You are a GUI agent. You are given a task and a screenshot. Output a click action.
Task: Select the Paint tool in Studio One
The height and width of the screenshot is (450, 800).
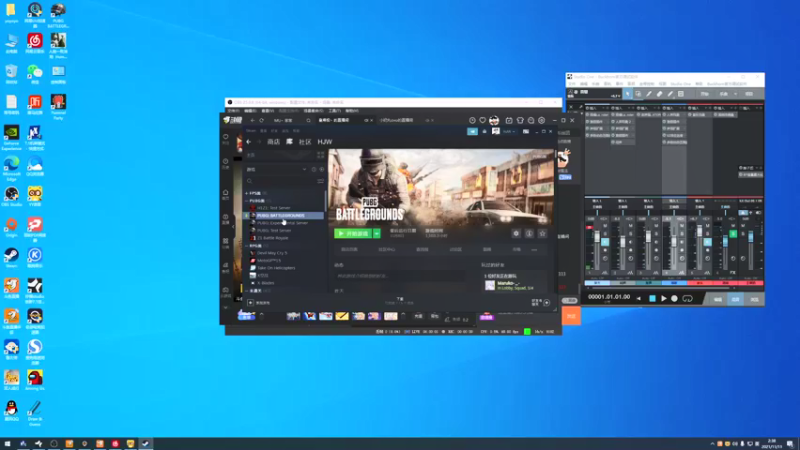tap(670, 94)
